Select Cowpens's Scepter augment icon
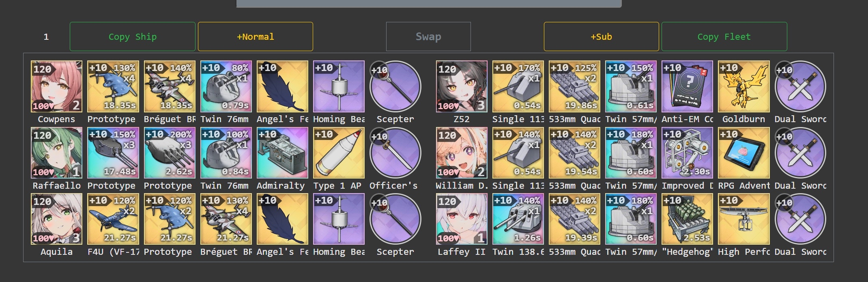The height and width of the screenshot is (282, 868). tap(395, 86)
